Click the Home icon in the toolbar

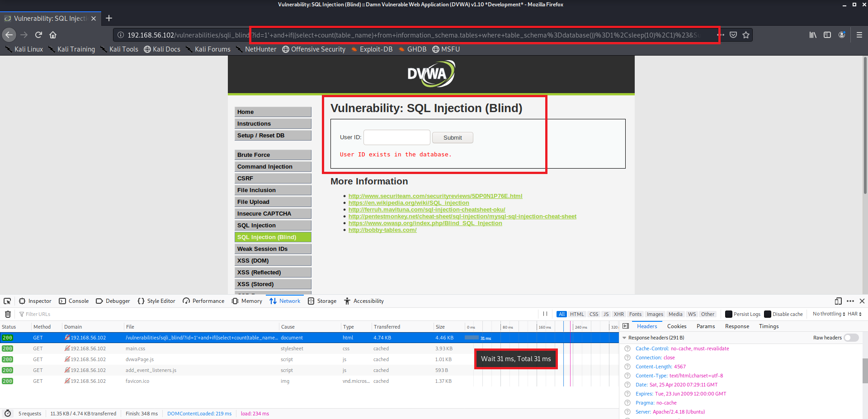53,35
